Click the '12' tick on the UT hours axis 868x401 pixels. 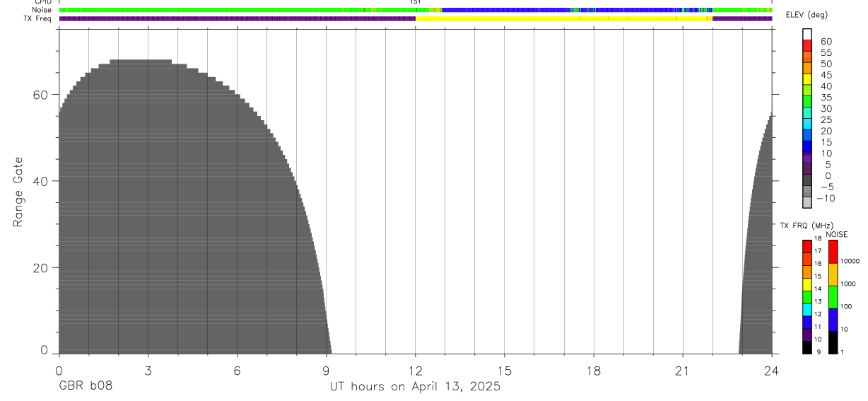[415, 371]
